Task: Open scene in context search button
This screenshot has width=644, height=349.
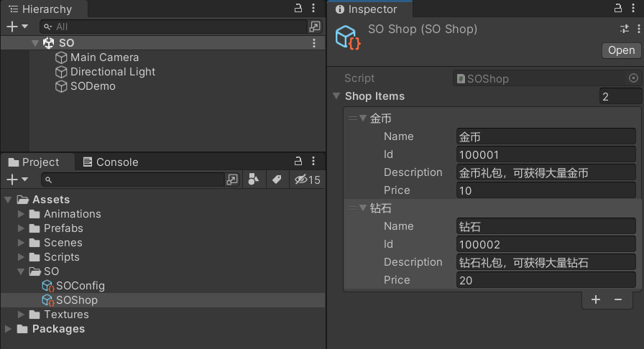Action: pyautogui.click(x=315, y=27)
